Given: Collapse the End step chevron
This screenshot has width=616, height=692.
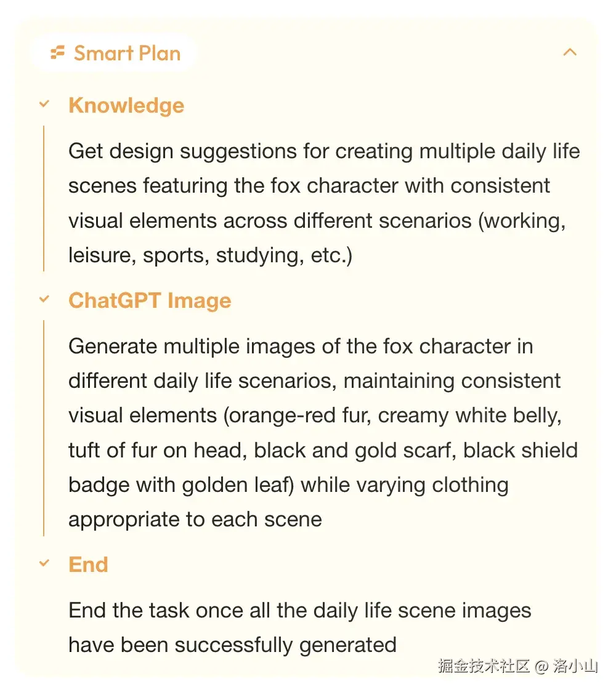Looking at the screenshot, I should pos(44,563).
